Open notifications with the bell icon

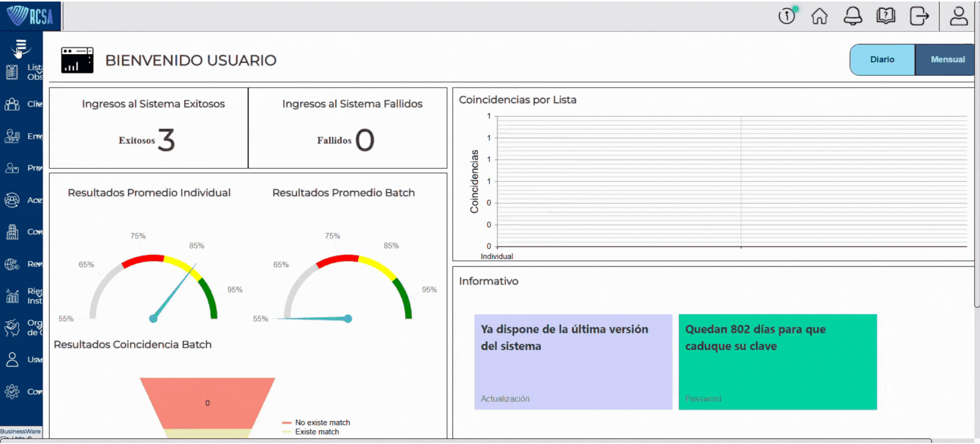(x=852, y=16)
